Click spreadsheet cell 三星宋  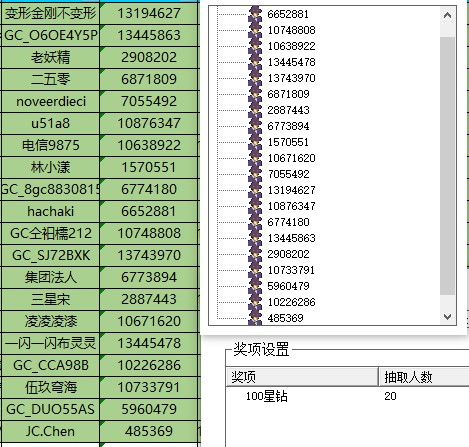[x=51, y=299]
